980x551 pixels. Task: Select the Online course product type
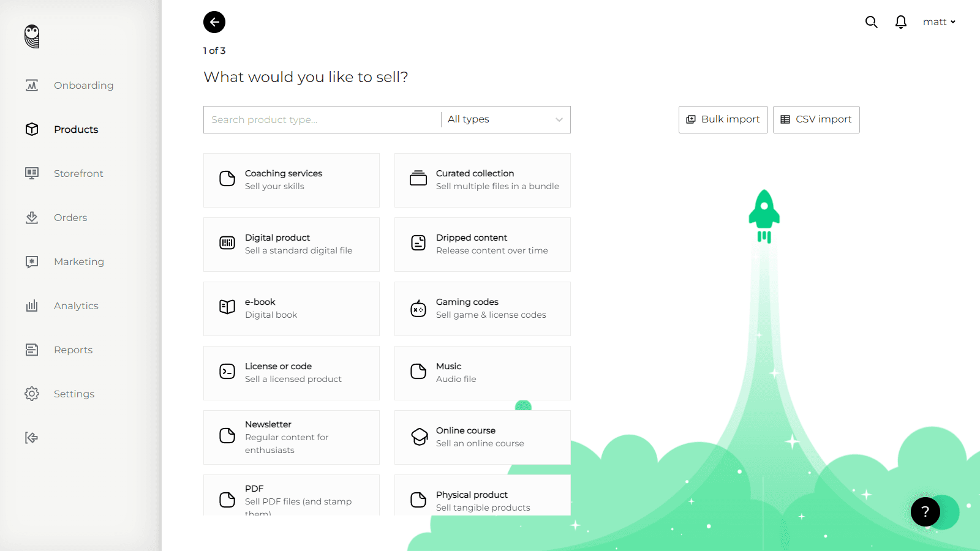pos(482,437)
